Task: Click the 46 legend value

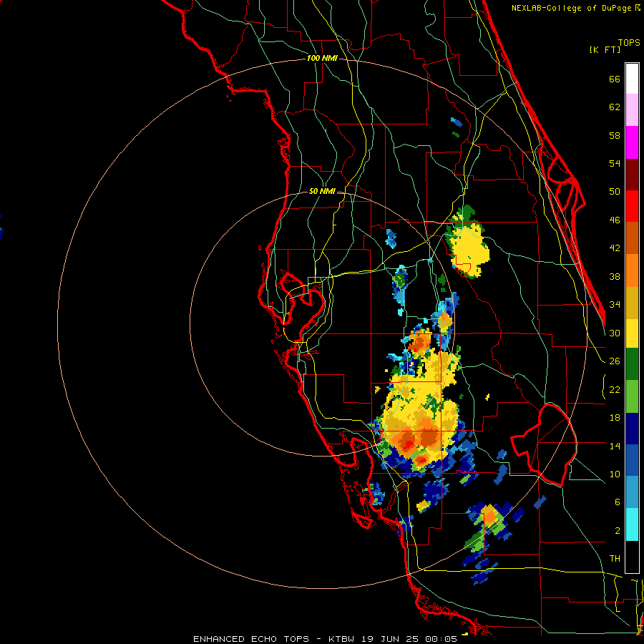Action: 615,220
